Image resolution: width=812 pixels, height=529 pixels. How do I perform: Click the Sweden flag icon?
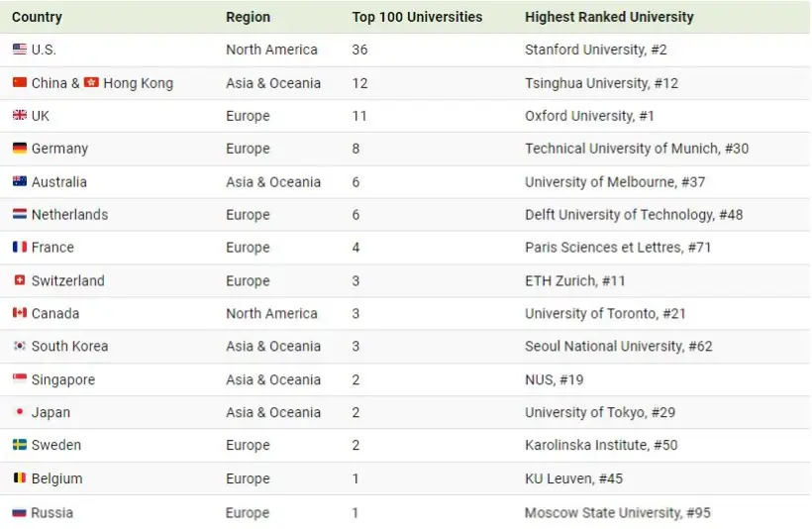click(20, 445)
